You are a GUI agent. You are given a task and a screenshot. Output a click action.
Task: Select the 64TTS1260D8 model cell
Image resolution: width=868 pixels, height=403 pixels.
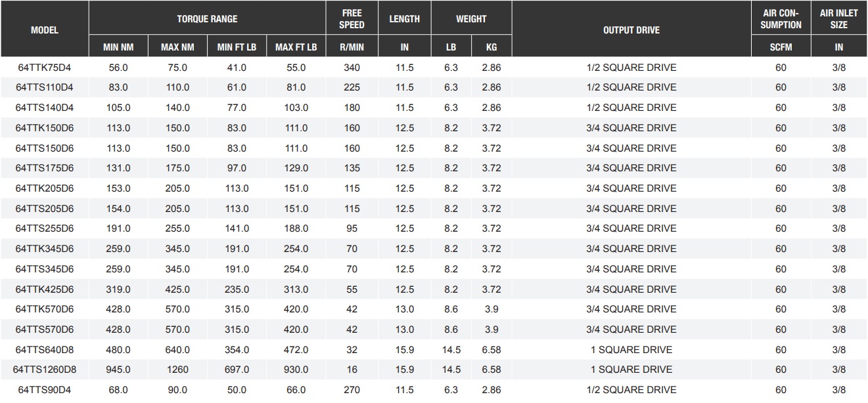point(45,370)
